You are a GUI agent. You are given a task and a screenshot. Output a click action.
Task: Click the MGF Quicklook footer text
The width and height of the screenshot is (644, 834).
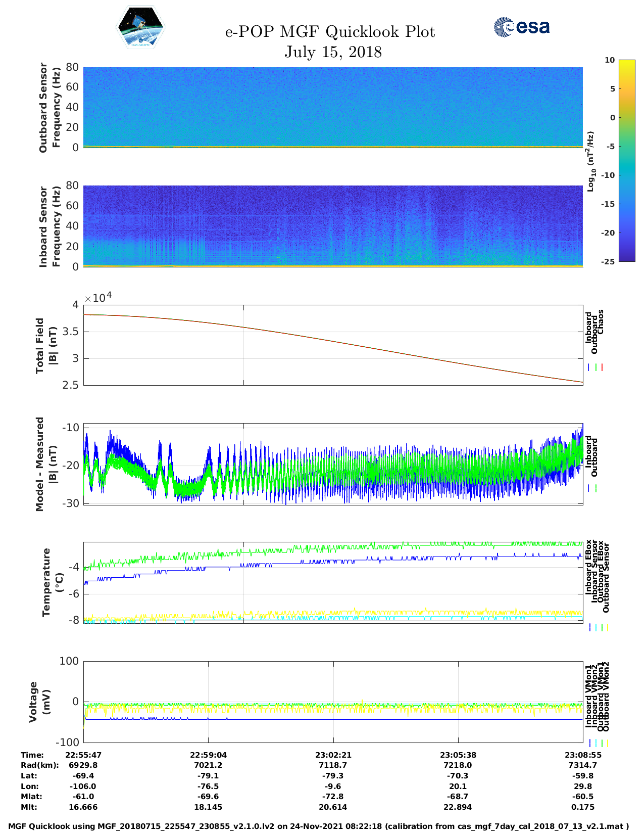[318, 826]
